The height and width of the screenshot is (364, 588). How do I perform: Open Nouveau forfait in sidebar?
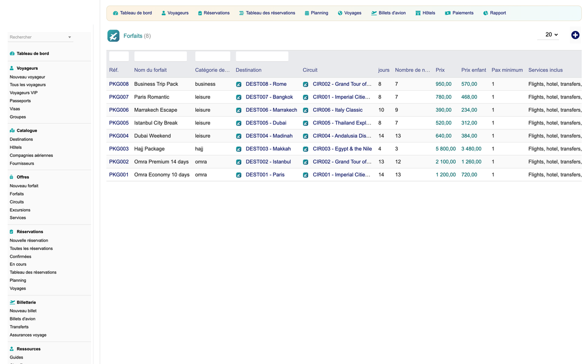[24, 186]
